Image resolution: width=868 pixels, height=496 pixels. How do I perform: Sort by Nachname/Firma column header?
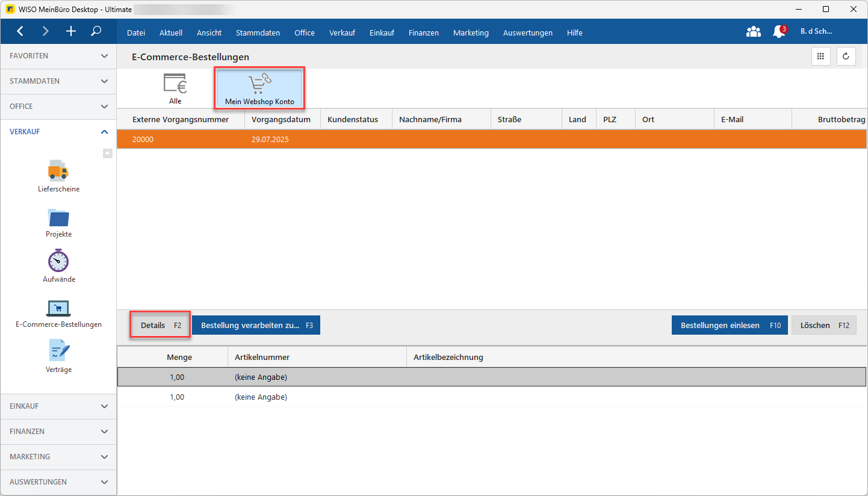pyautogui.click(x=441, y=119)
